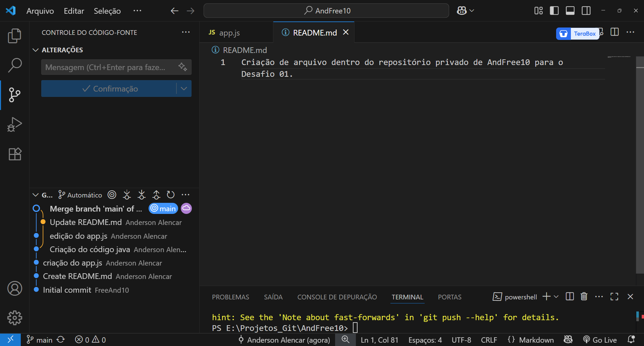Customize layout icon in title bar

[538, 11]
